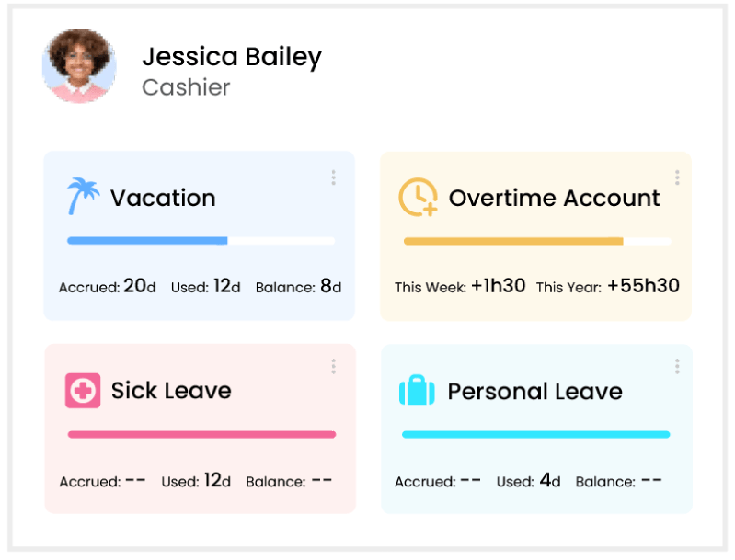This screenshot has width=735, height=560.
Task: Open the Vacation card three-dot menu
Action: pos(333,177)
